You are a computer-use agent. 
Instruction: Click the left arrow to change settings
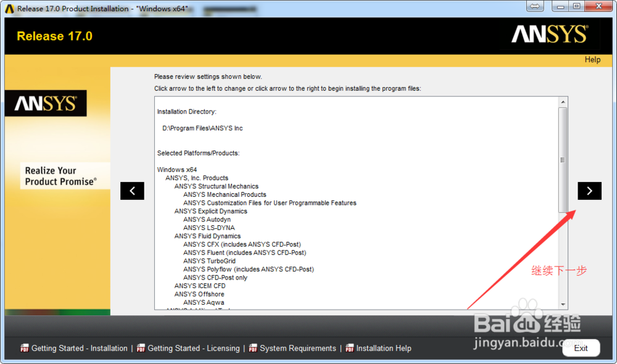tap(132, 191)
